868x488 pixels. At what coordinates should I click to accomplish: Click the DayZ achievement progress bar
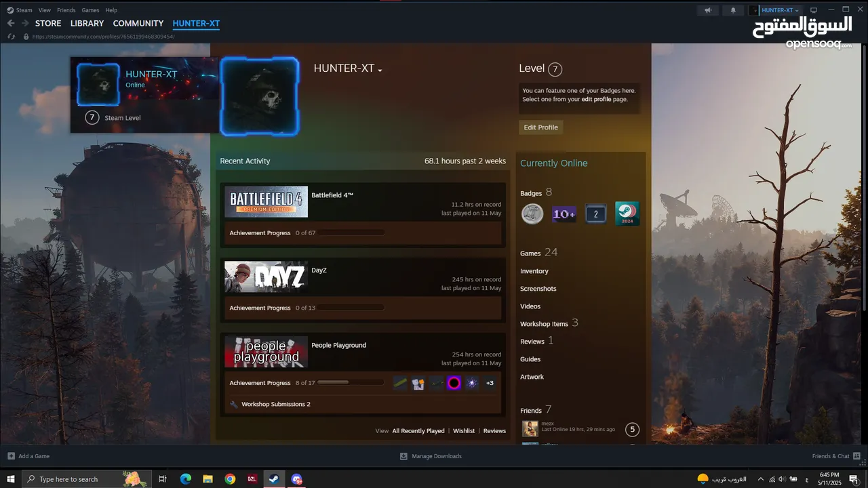point(351,308)
